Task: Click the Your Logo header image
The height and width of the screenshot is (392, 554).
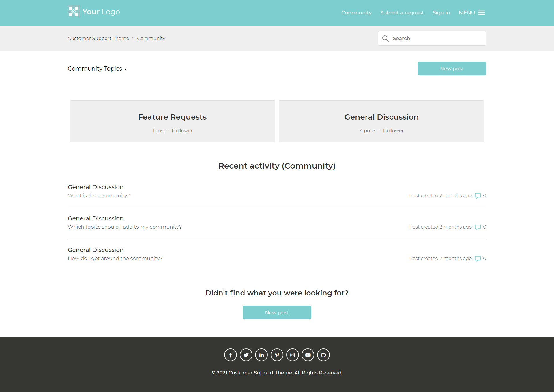Action: pos(94,12)
